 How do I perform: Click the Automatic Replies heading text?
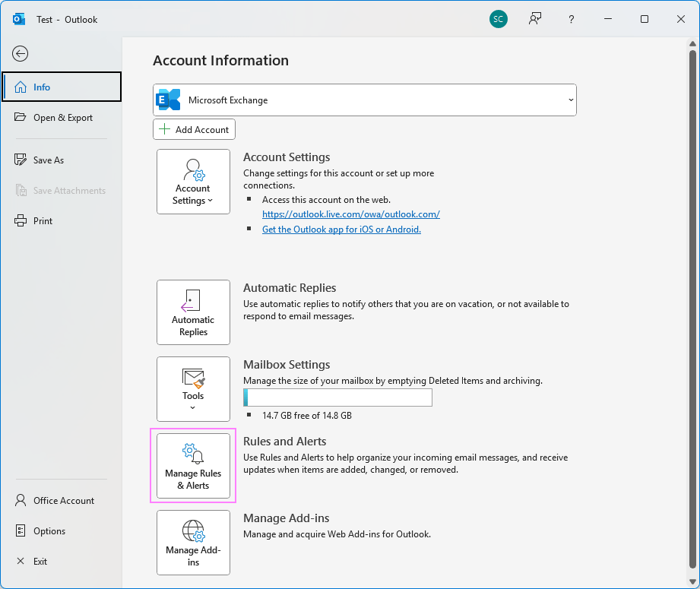[x=290, y=287]
